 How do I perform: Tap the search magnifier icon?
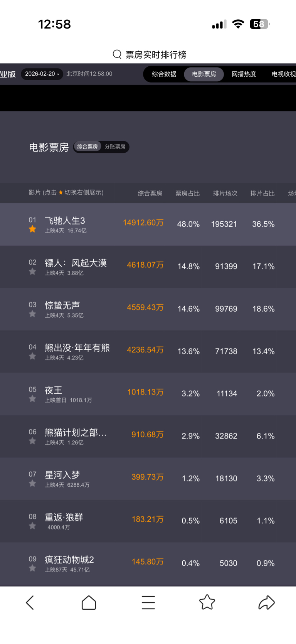[117, 54]
